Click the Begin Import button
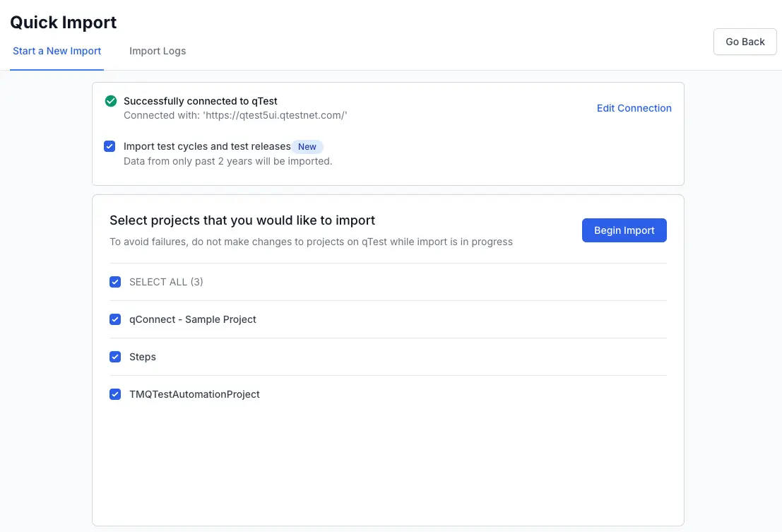This screenshot has height=532, width=782. coord(624,230)
